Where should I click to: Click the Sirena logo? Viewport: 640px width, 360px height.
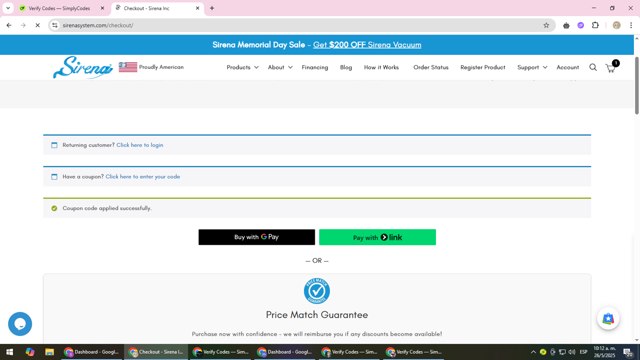[83, 67]
